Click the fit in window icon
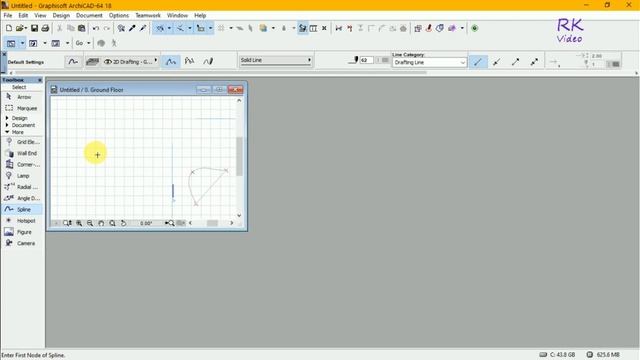This screenshot has height=360, width=640. pyautogui.click(x=112, y=223)
